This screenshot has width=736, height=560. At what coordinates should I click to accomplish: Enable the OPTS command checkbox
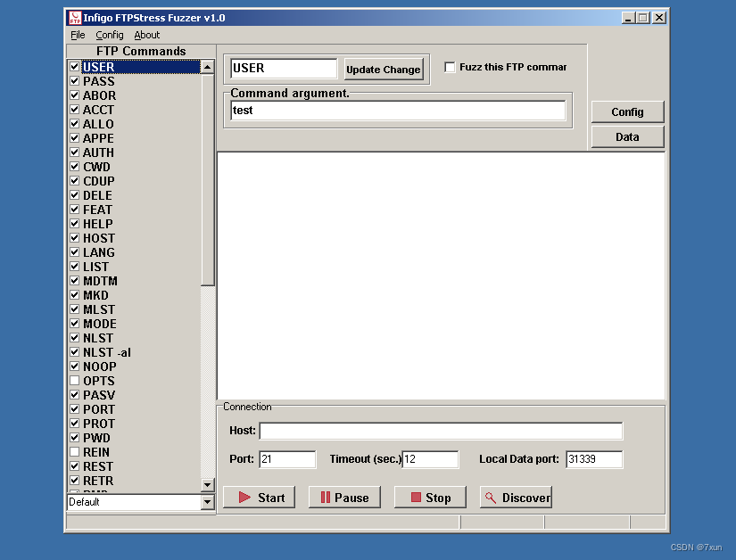click(x=74, y=381)
